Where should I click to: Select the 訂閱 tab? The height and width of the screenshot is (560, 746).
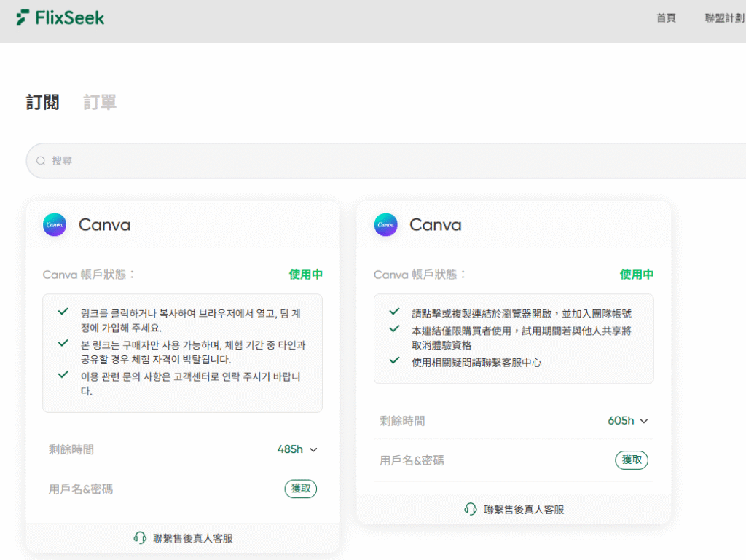click(42, 102)
